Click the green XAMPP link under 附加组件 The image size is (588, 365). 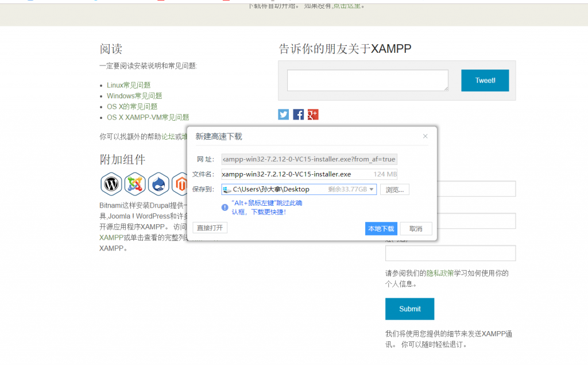click(111, 238)
